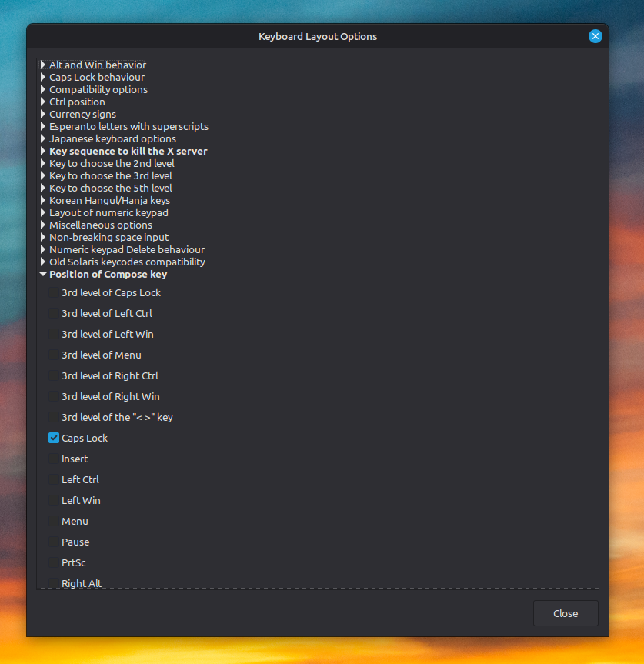The height and width of the screenshot is (664, 644).
Task: Select Right Alt as compose key
Action: (x=53, y=582)
